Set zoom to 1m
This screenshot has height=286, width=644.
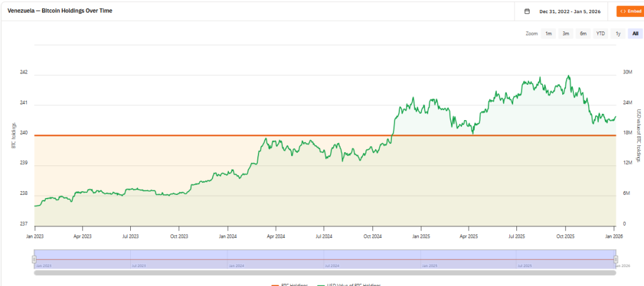point(548,33)
